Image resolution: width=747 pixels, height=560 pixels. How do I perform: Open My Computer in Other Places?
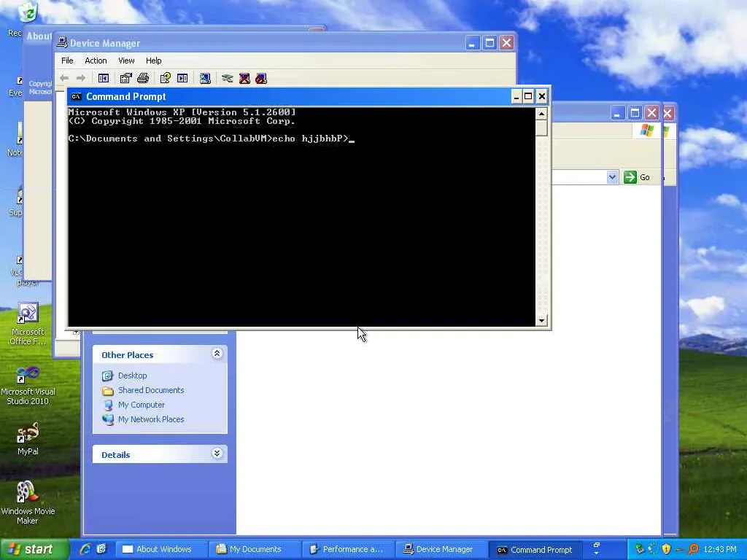tap(141, 405)
